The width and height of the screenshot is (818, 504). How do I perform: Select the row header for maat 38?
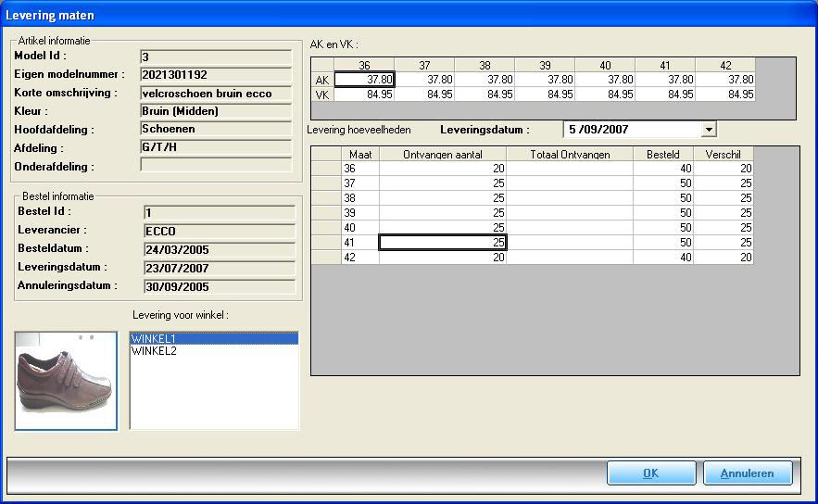(x=326, y=198)
